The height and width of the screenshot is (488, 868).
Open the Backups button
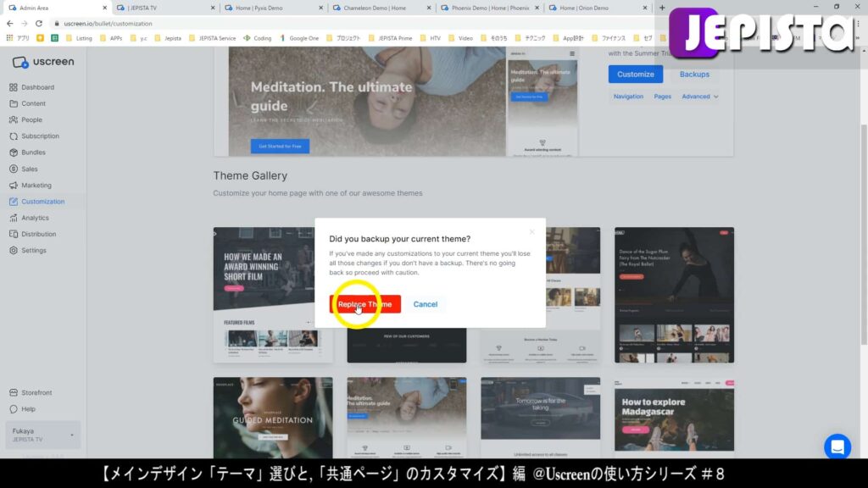click(x=694, y=75)
